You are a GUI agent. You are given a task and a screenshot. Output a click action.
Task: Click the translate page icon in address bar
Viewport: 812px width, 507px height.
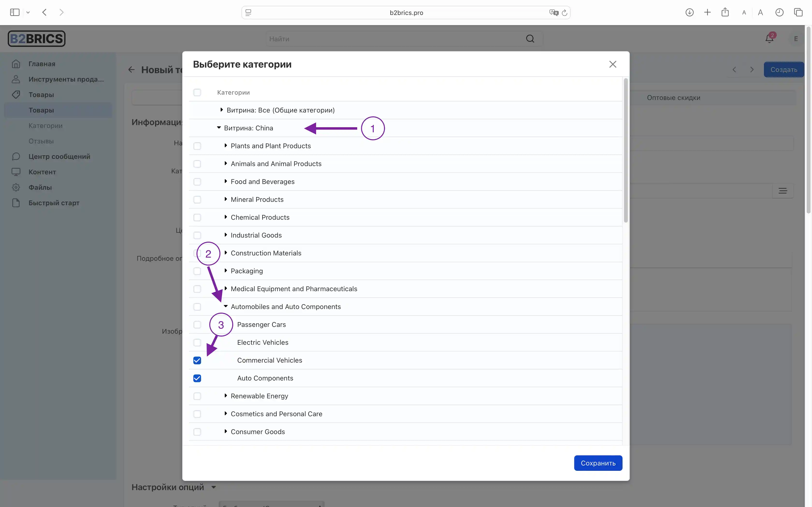[x=554, y=12]
